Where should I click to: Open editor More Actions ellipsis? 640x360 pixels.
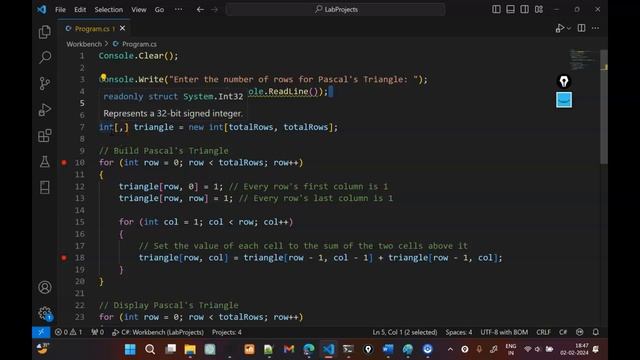coord(596,28)
